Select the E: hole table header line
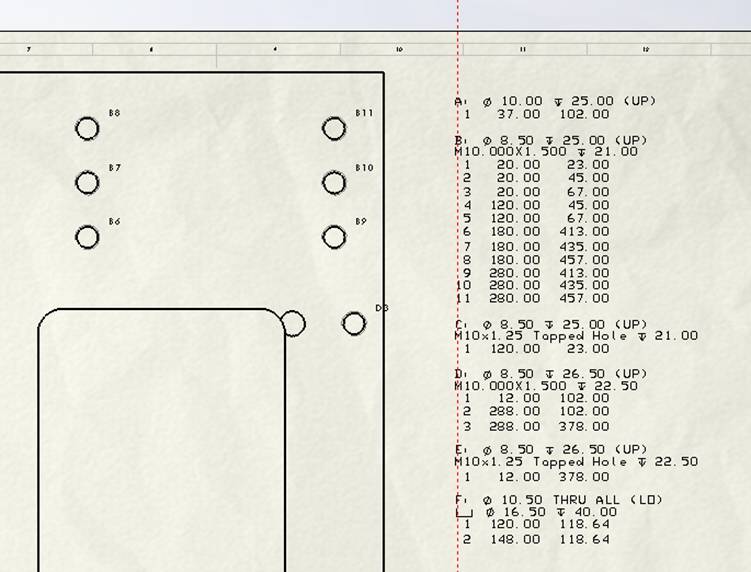The image size is (751, 572). coord(551,450)
